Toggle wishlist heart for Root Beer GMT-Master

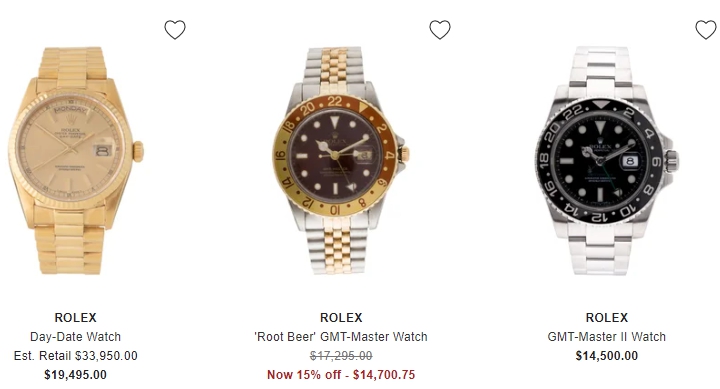(x=440, y=30)
